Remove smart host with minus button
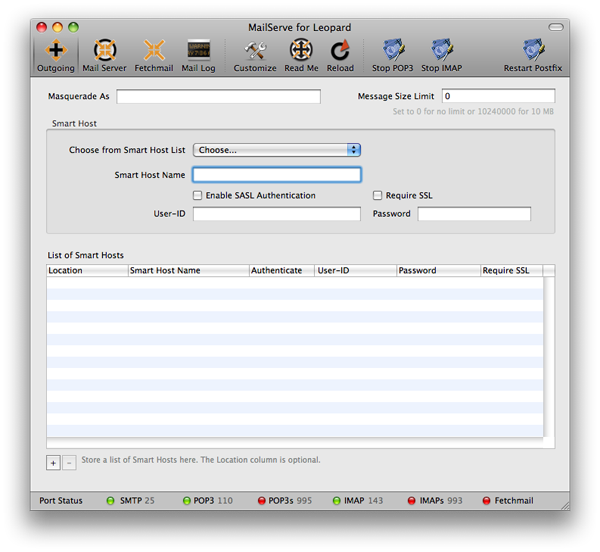Viewport: 600px width, 552px height. pyautogui.click(x=69, y=462)
